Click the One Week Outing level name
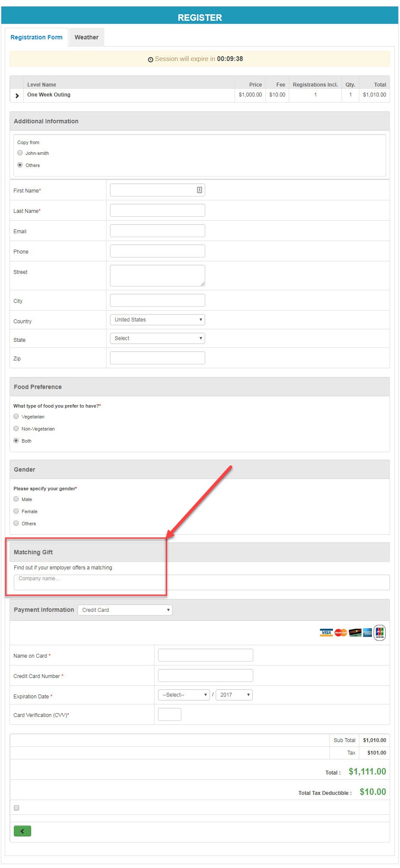 [x=49, y=95]
